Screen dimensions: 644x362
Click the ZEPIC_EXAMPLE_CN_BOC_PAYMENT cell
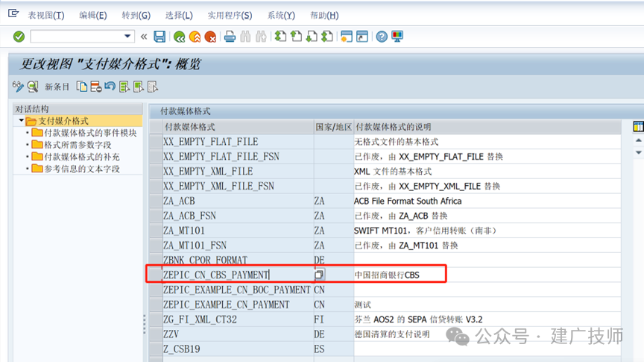point(239,290)
